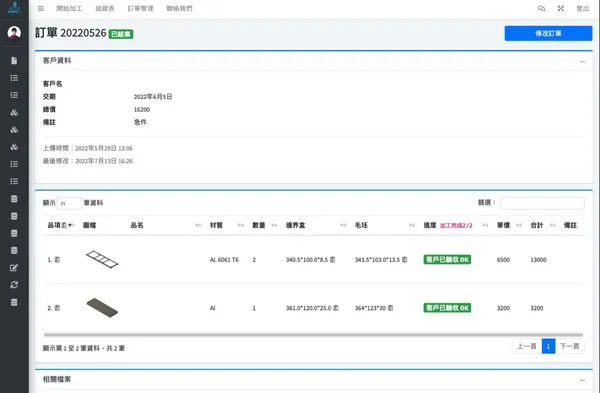
Task: Click the delivery date 2022年6月5日
Action: [x=153, y=97]
